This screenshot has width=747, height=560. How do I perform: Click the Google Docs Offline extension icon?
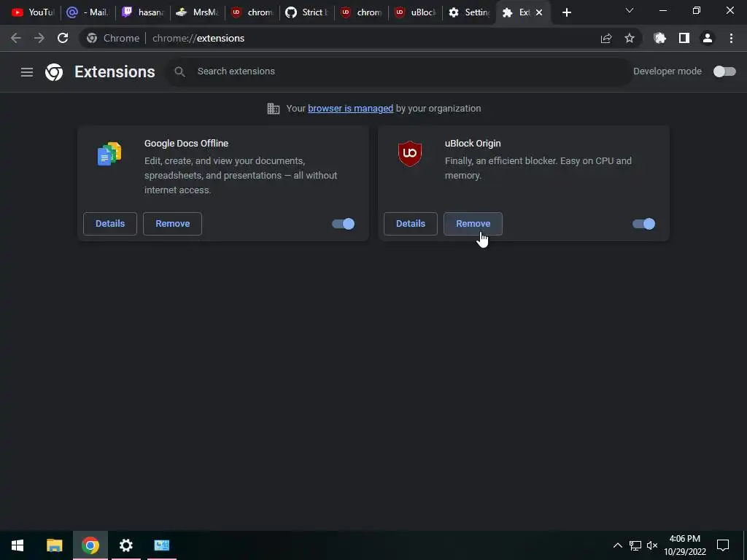click(109, 153)
